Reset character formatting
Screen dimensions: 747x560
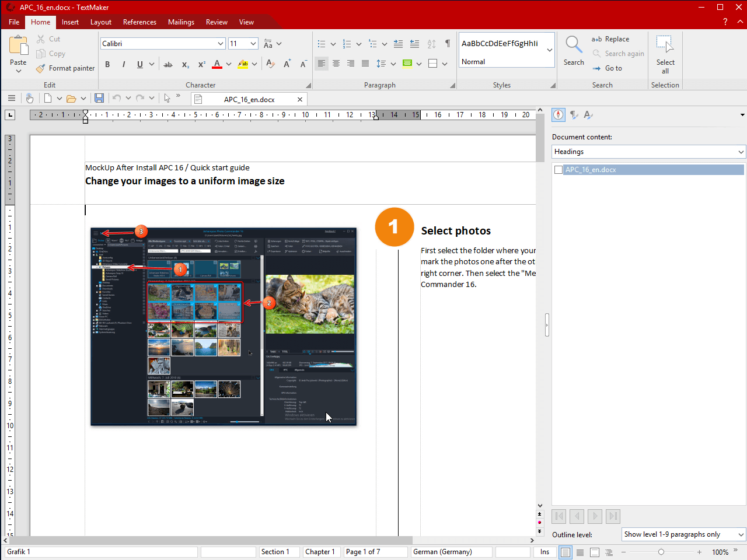[x=270, y=64]
